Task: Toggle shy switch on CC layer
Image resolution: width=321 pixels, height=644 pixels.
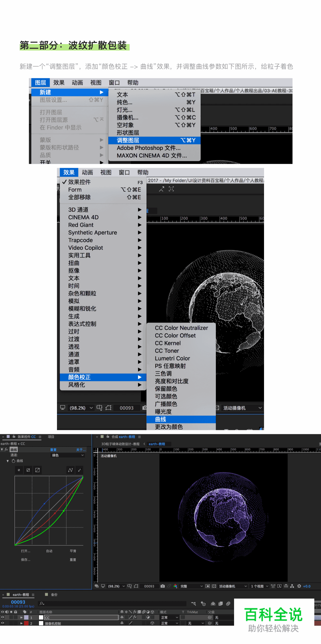Action: point(122,617)
